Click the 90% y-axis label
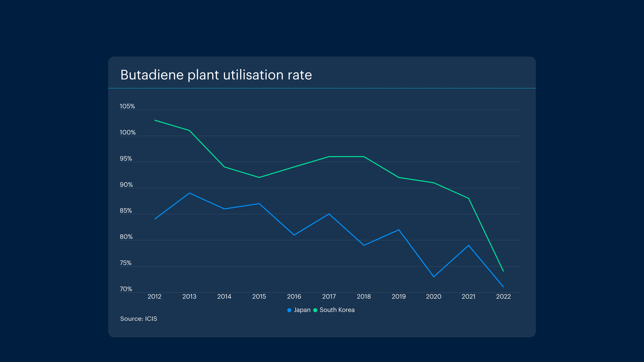644x362 pixels. [x=126, y=185]
